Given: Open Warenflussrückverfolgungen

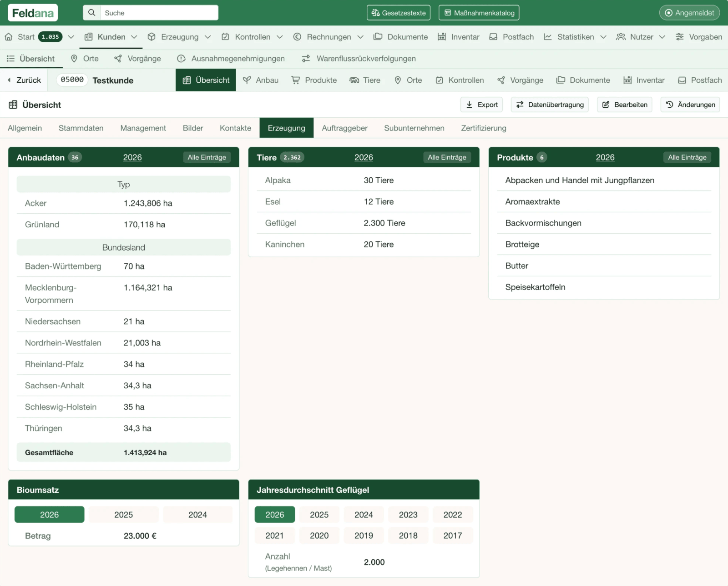Looking at the screenshot, I should (x=359, y=59).
